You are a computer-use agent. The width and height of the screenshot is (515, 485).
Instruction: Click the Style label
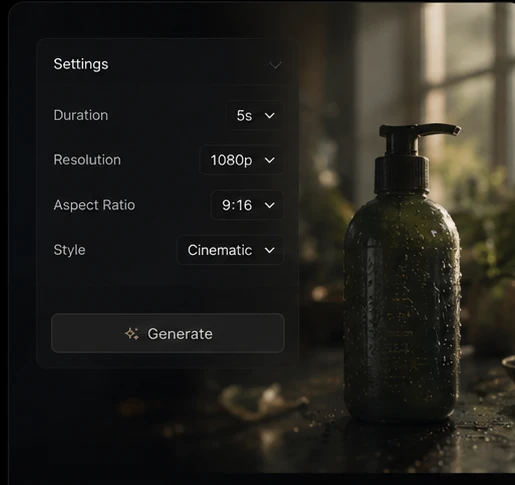(x=70, y=250)
